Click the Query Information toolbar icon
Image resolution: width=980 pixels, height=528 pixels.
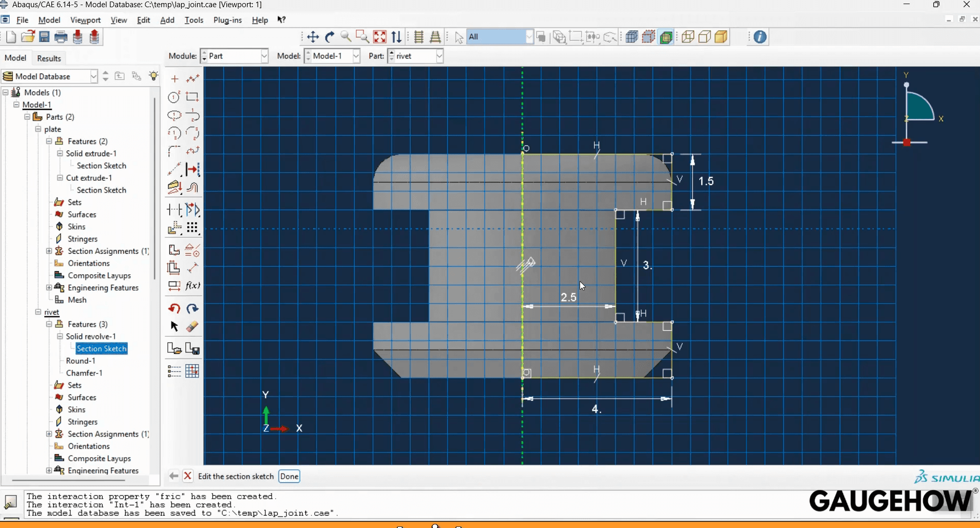759,36
